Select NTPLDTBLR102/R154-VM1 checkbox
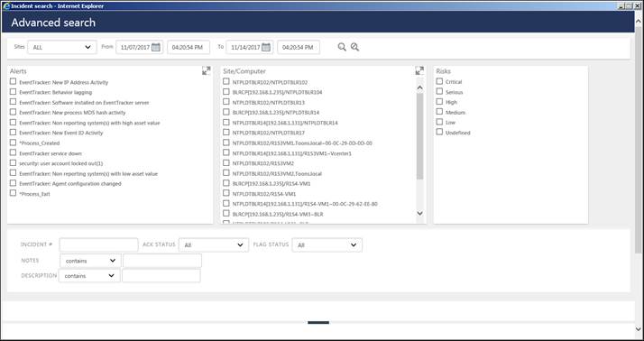644x341 pixels. (226, 193)
